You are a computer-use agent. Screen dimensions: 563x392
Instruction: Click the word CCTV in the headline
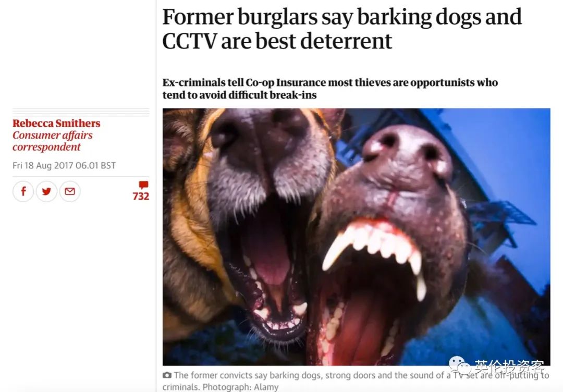click(x=189, y=41)
